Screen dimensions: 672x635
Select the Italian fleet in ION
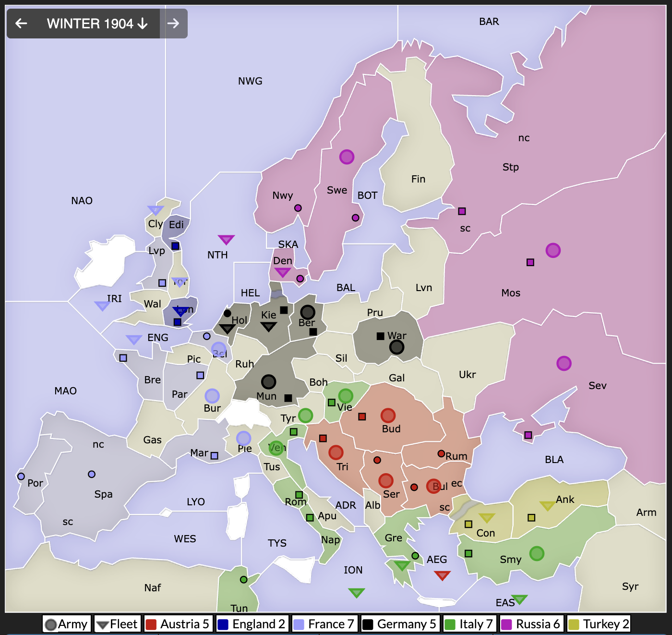point(356,593)
